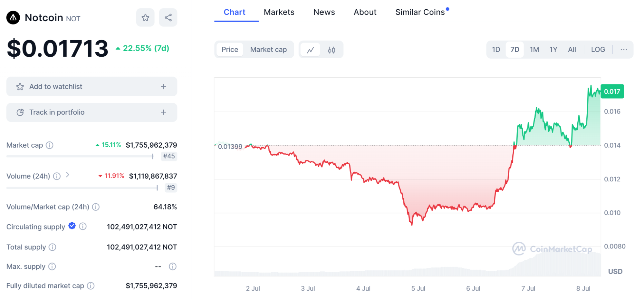Click the Market cap info icon
The height and width of the screenshot is (299, 644).
50,145
